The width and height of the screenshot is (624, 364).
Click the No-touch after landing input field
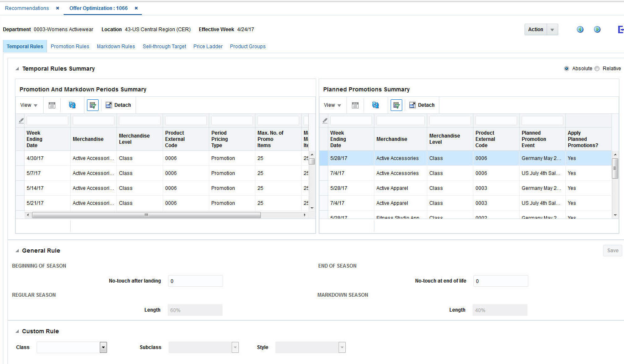click(196, 281)
